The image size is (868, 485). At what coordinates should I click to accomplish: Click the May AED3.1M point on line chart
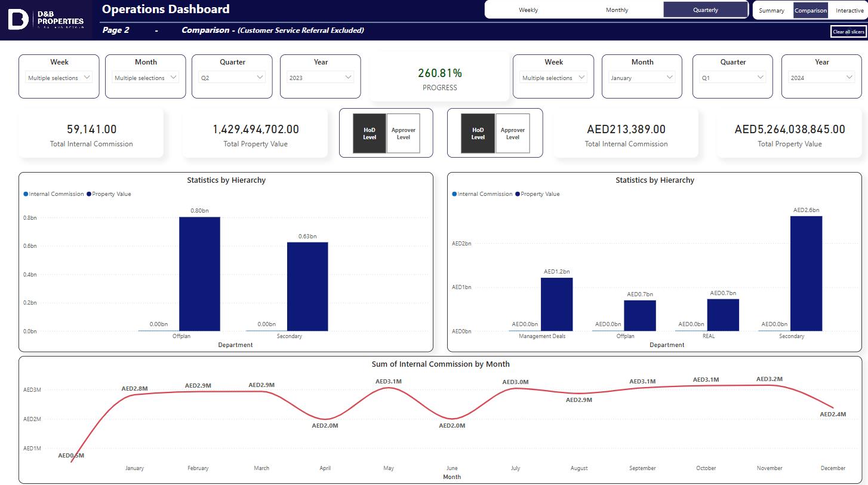tap(389, 388)
